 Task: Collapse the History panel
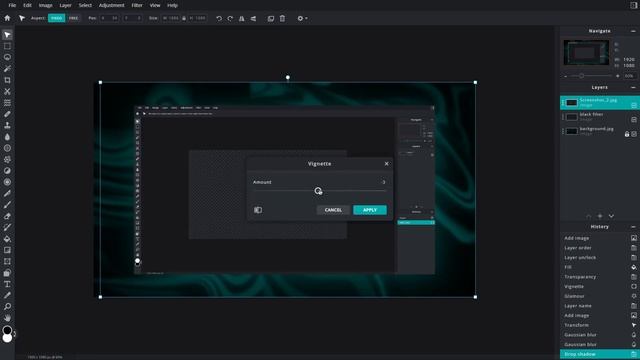tap(633, 227)
